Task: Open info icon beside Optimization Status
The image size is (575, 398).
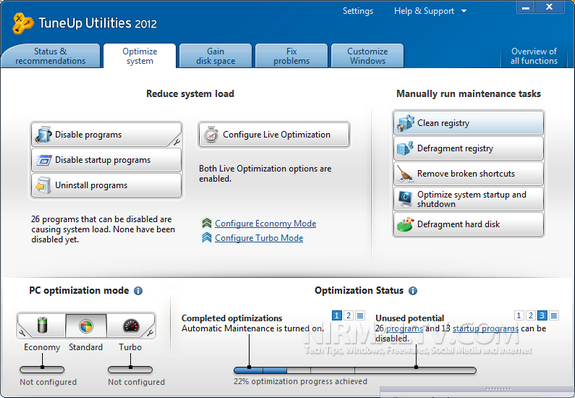Action: [x=413, y=291]
